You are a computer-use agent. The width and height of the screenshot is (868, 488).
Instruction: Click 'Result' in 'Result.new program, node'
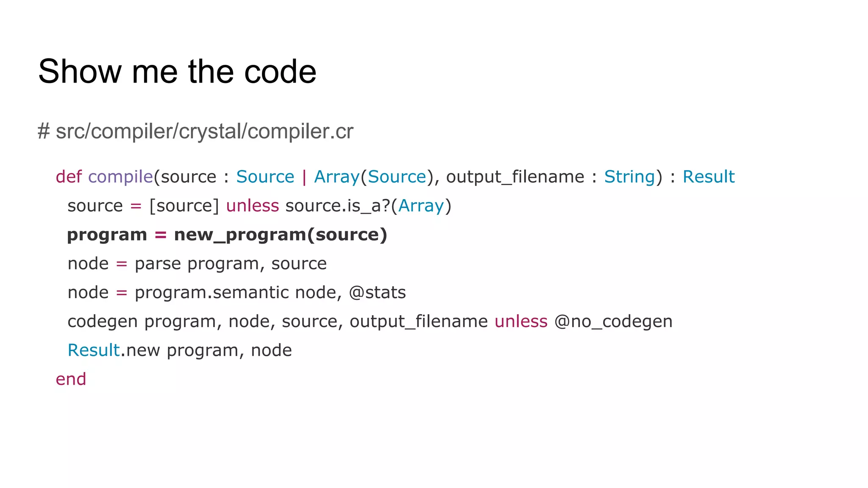94,350
